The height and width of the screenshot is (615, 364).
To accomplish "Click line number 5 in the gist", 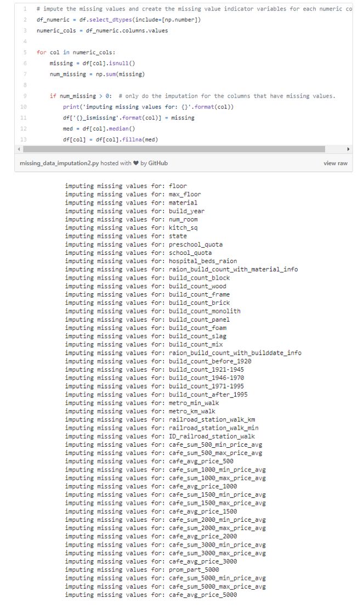I will tap(25, 53).
